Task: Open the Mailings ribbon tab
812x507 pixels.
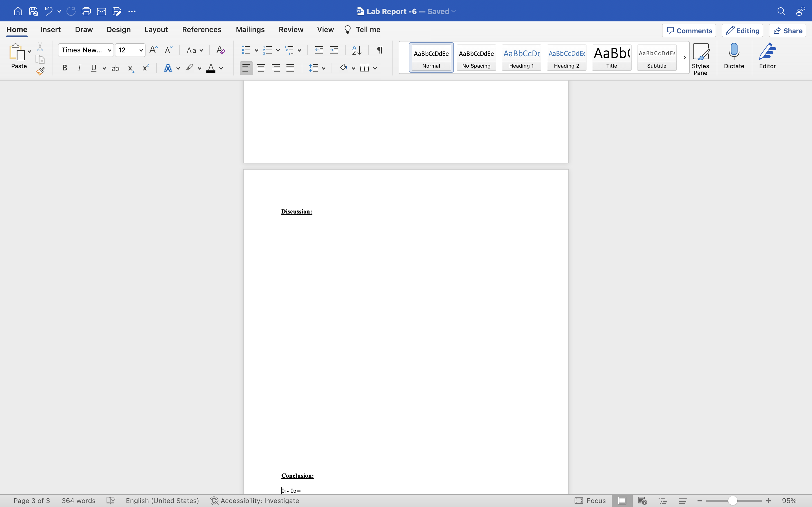Action: click(250, 30)
